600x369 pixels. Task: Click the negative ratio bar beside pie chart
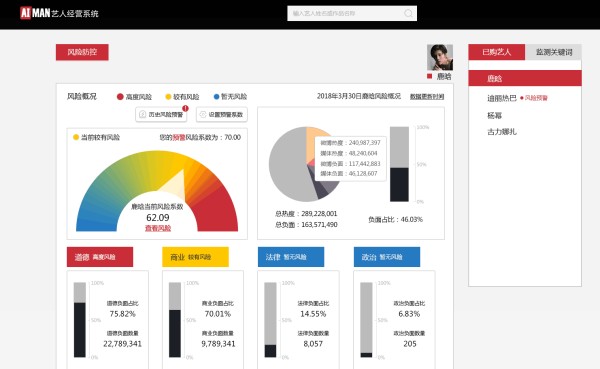pos(399,164)
